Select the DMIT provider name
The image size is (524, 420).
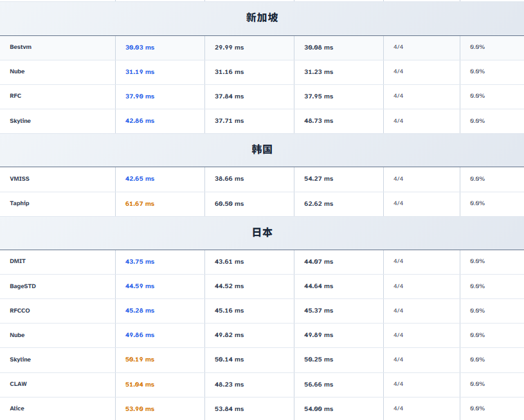(x=18, y=261)
